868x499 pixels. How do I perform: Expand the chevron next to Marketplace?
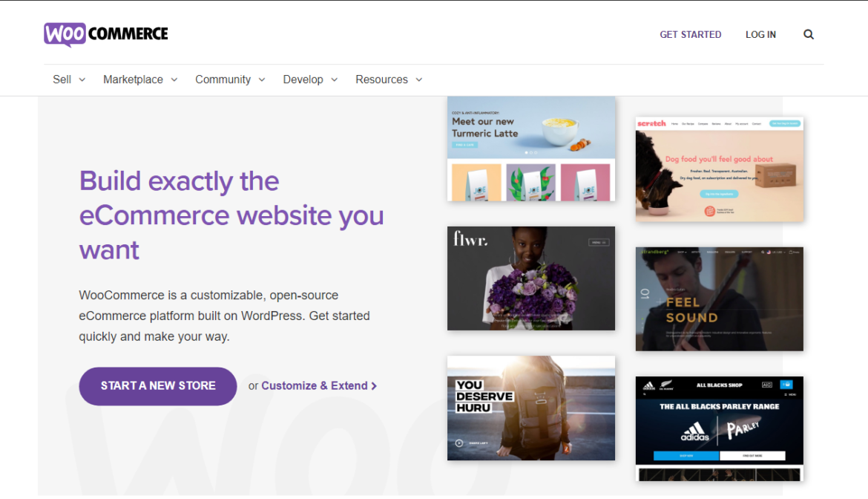(174, 79)
